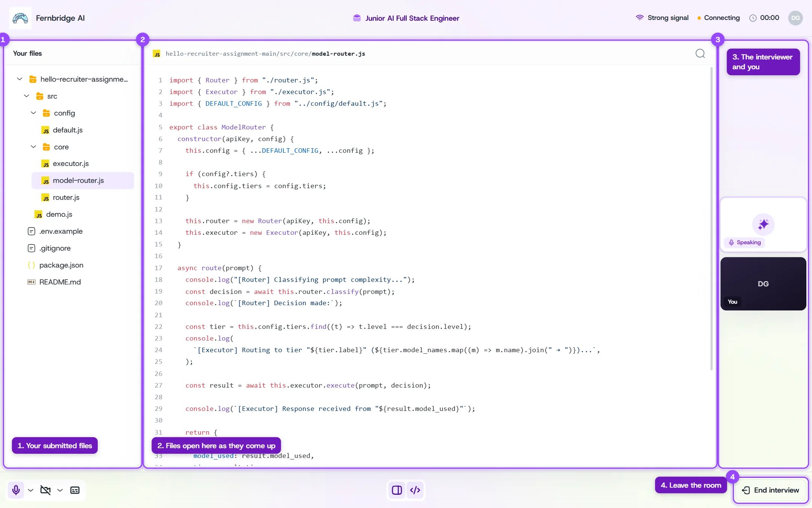
Task: Click the file icon beside .env.example
Action: click(32, 231)
